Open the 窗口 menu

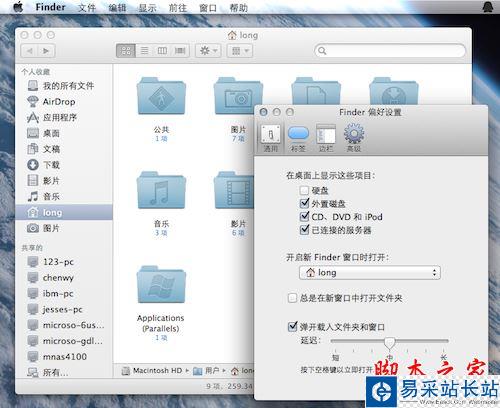[208, 7]
